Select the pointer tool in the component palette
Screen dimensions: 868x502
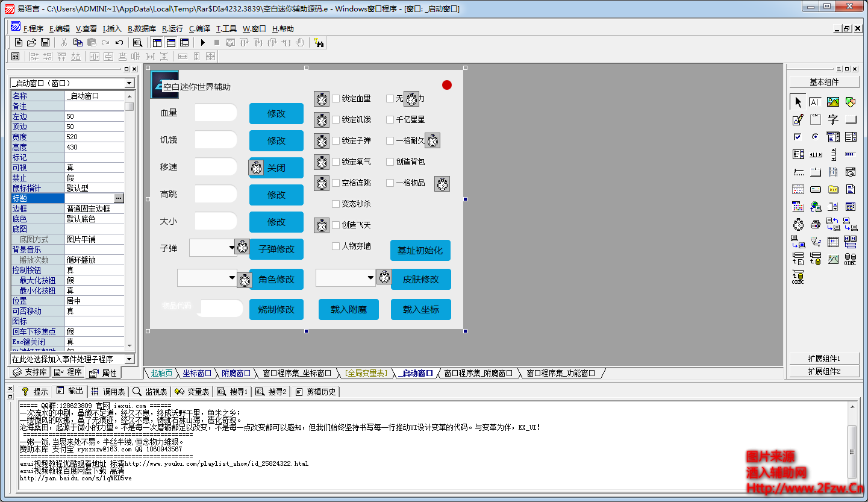click(x=798, y=102)
